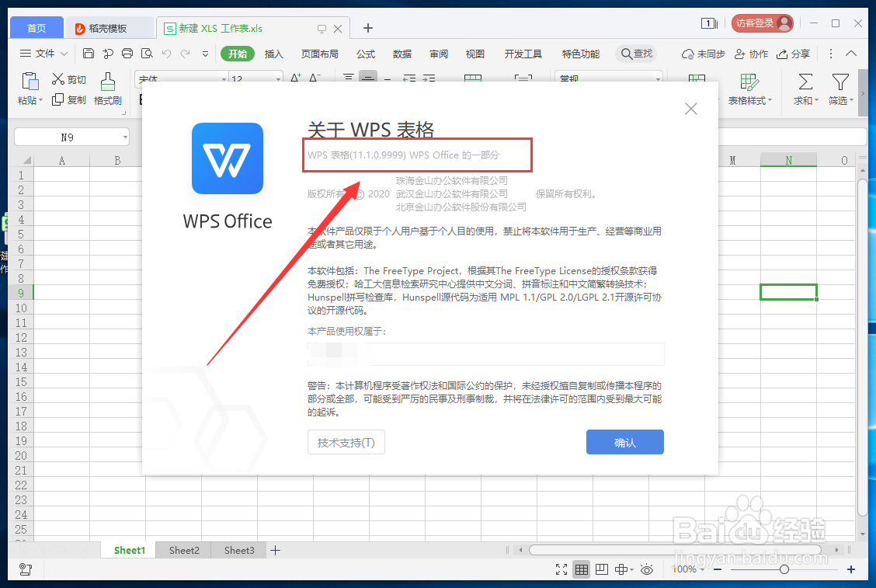This screenshot has height=588, width=876.
Task: Click the zoom in plus button
Action: click(x=851, y=569)
